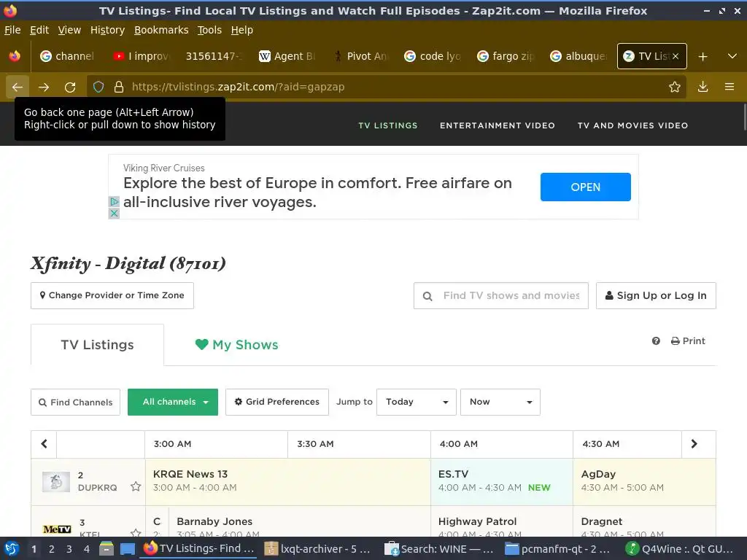This screenshot has width=747, height=560.
Task: Open the View menu
Action: pyautogui.click(x=69, y=30)
